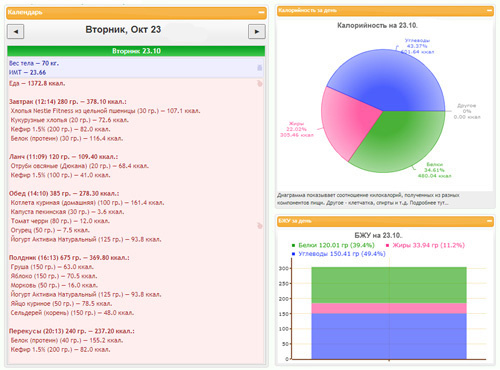Toggle Жиры series in БЖУ legend

425,245
